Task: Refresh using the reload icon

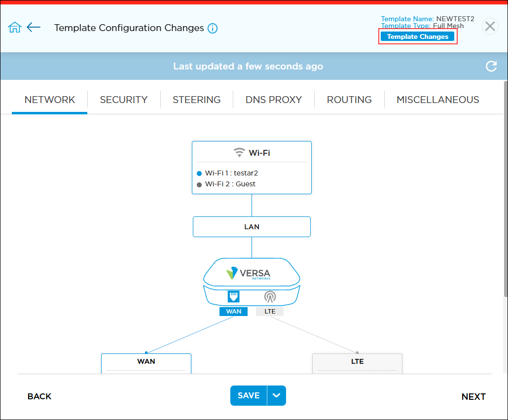Action: coord(491,66)
